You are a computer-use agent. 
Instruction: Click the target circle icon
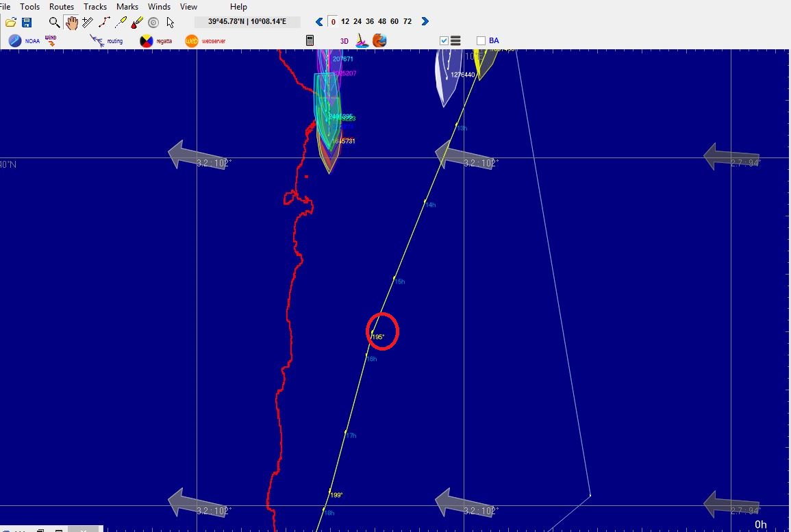153,23
